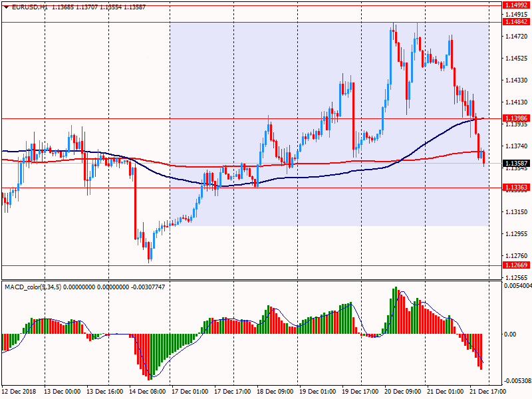Click the triangle arrow beside EURUSD,H1

point(6,7)
